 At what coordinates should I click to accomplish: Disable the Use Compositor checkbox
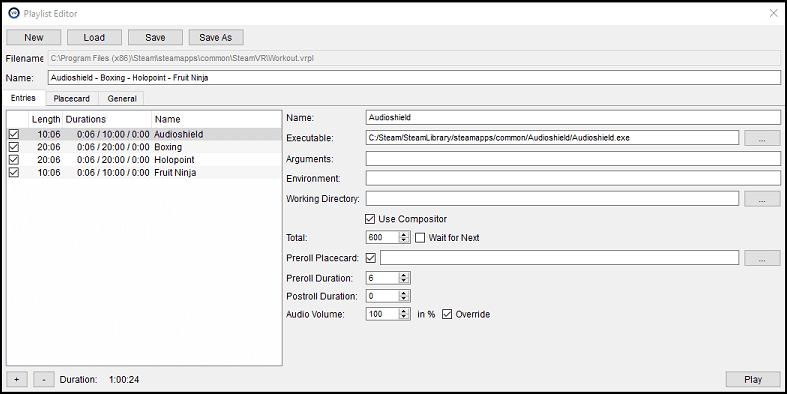click(x=370, y=219)
